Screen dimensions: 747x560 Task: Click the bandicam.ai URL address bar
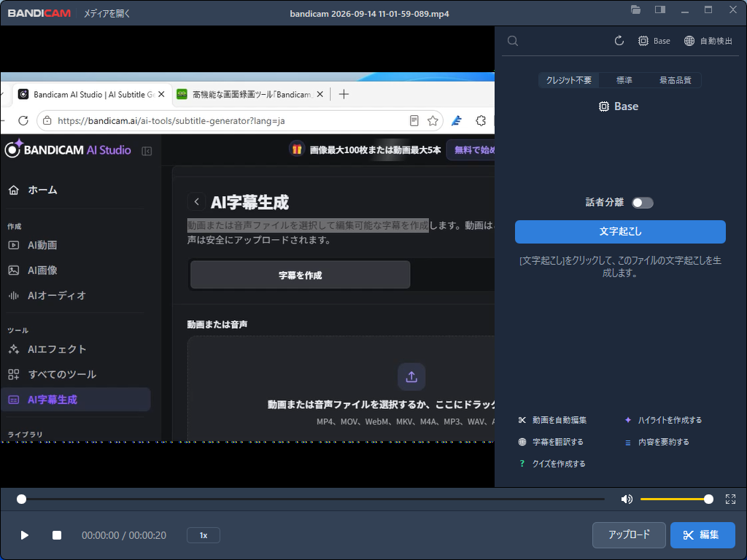pyautogui.click(x=239, y=120)
